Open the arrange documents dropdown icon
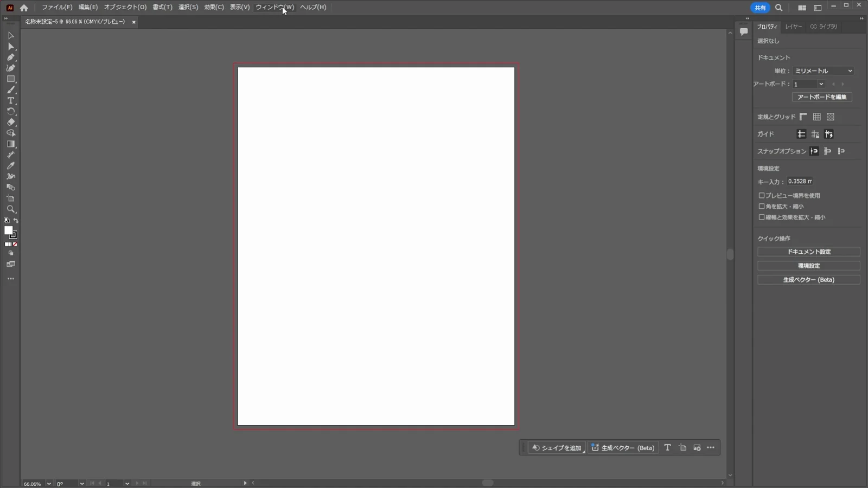Screen dimensions: 868x488 point(802,8)
